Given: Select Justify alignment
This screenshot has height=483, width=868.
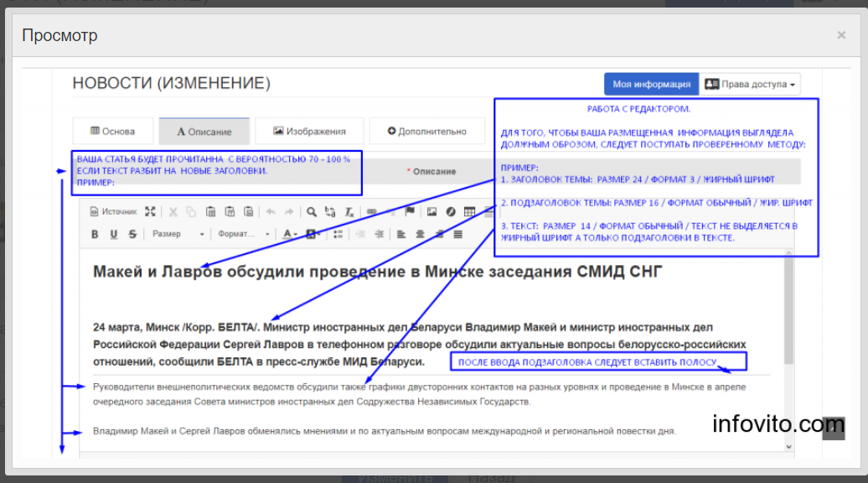Looking at the screenshot, I should [457, 234].
